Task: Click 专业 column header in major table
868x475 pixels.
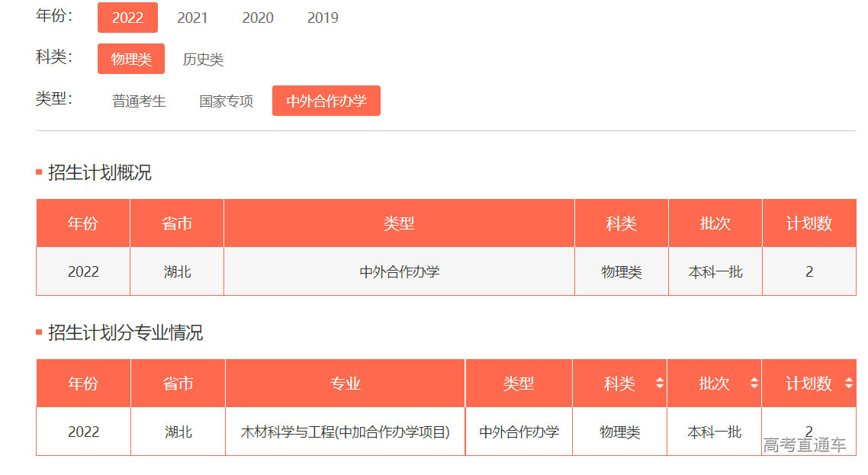Action: (x=345, y=384)
